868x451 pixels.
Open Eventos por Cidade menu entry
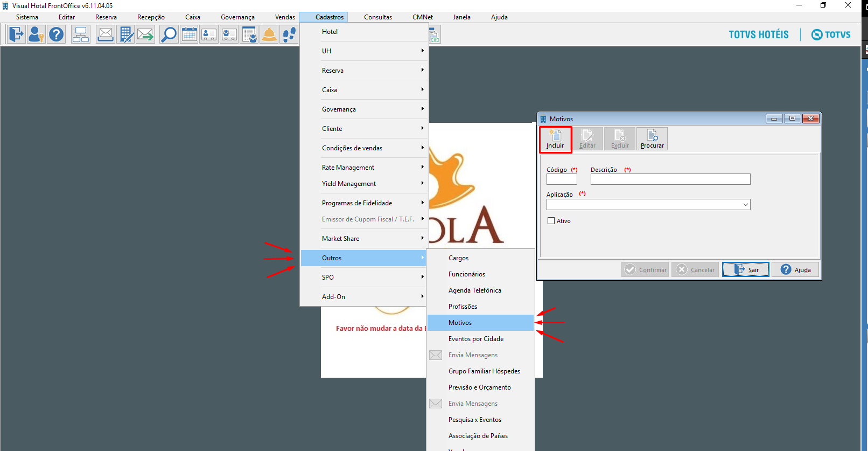tap(480, 339)
